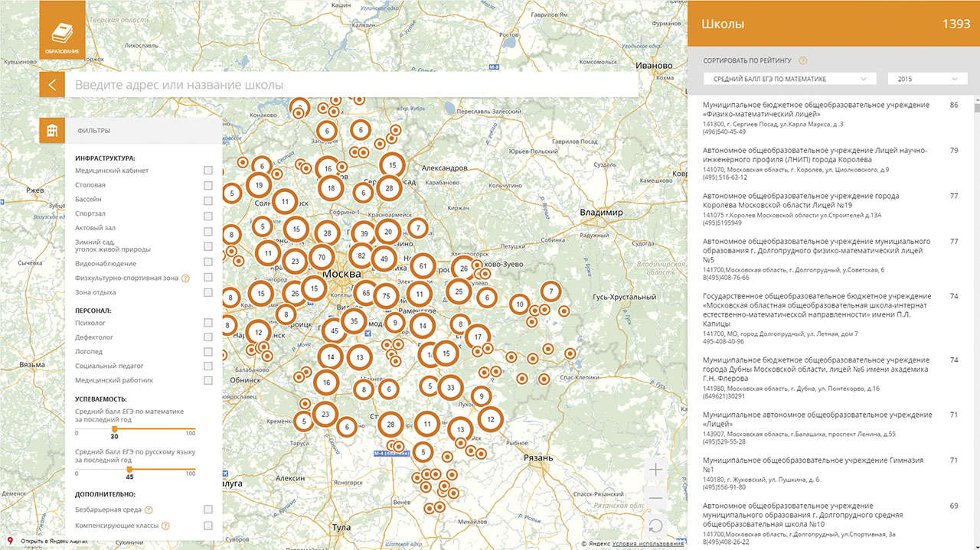
Task: Click the map cluster labeled 61
Action: [x=423, y=266]
